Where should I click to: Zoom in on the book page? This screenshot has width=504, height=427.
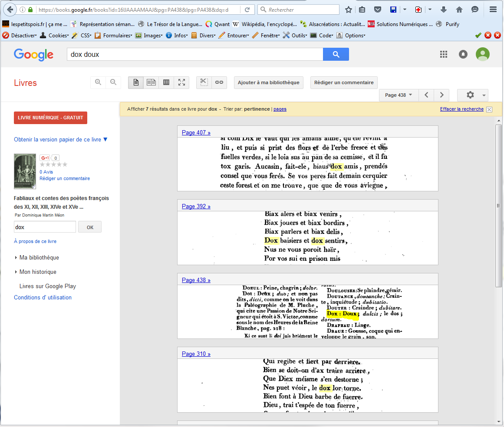click(x=98, y=82)
